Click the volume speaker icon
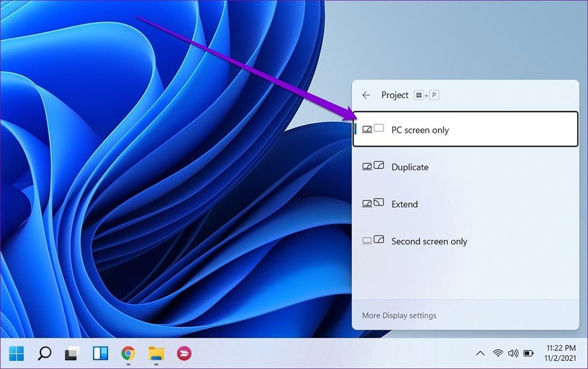 513,353
